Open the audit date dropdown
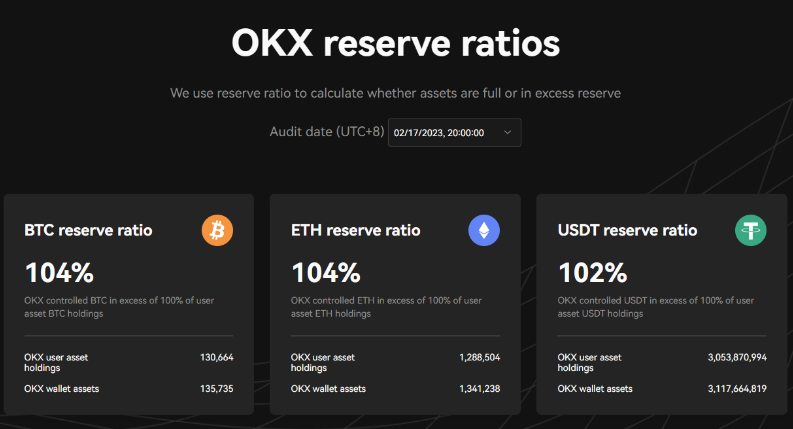The width and height of the screenshot is (793, 429). tap(454, 133)
